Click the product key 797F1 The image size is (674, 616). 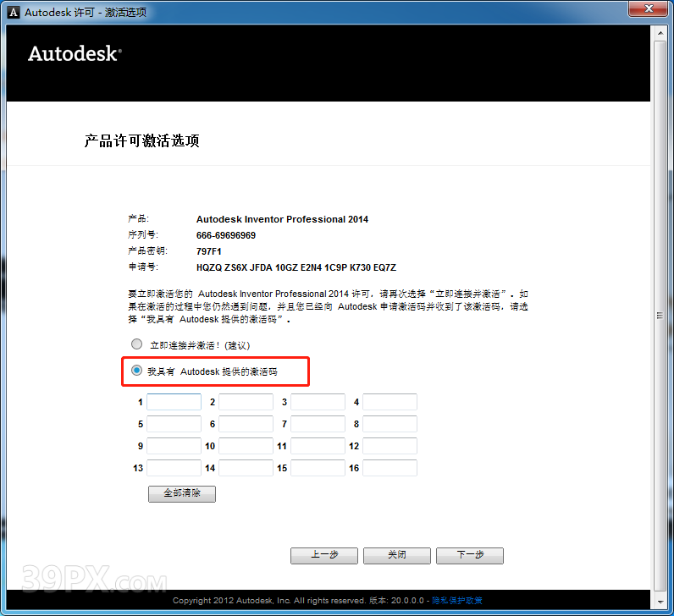(209, 251)
